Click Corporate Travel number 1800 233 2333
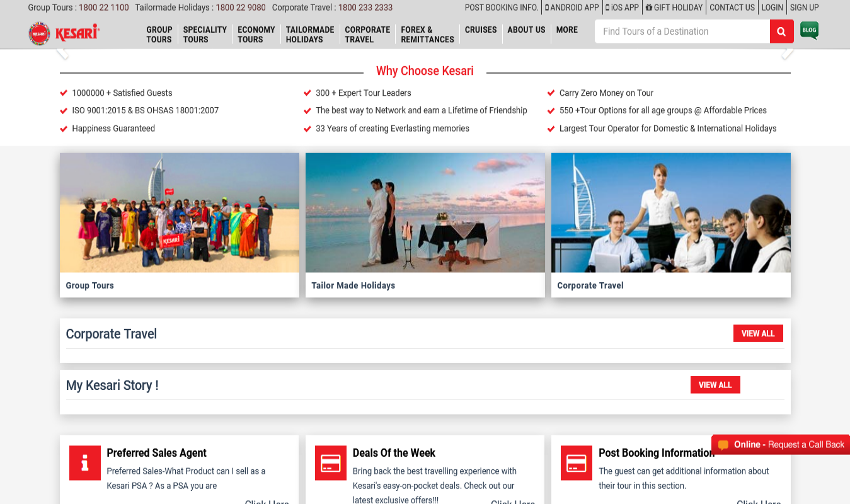This screenshot has height=504, width=850. (365, 8)
